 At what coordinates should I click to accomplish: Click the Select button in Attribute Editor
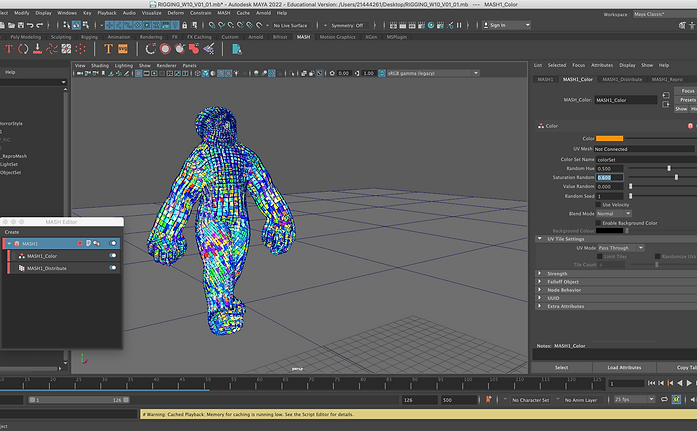click(561, 367)
